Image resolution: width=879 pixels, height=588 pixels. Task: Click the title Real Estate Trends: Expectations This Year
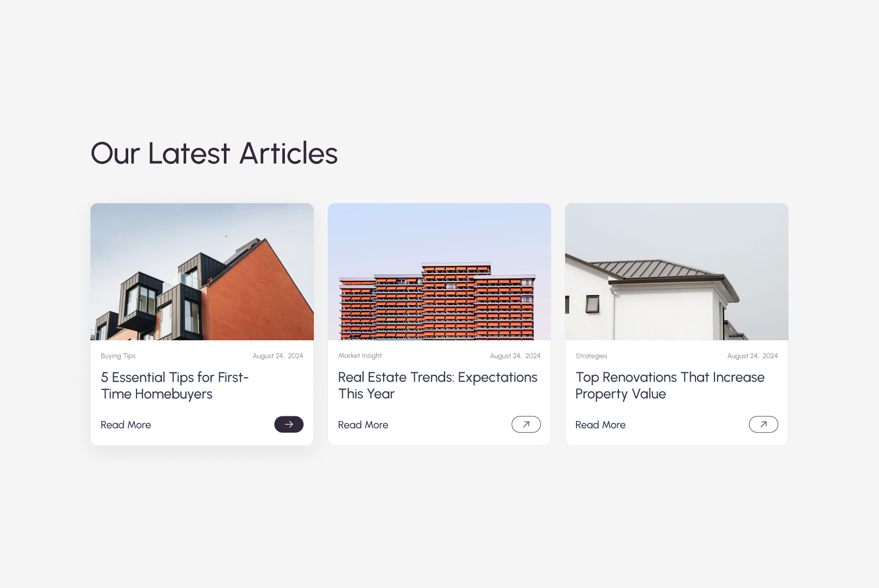[x=438, y=385]
